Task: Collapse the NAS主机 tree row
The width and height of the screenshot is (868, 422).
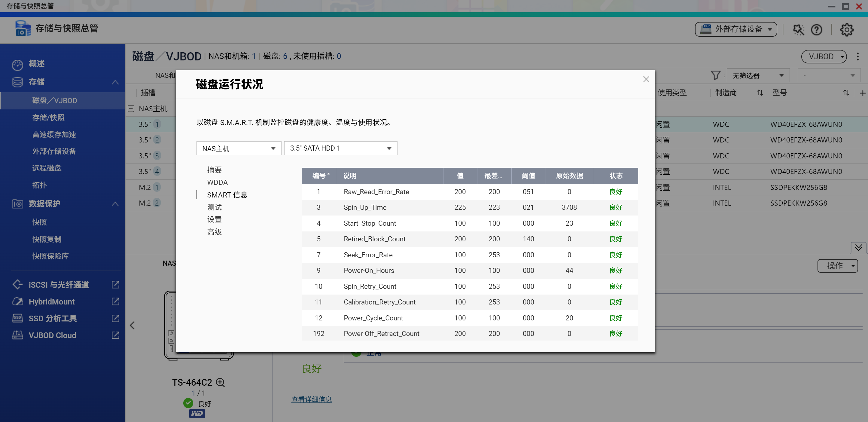Action: coord(131,109)
